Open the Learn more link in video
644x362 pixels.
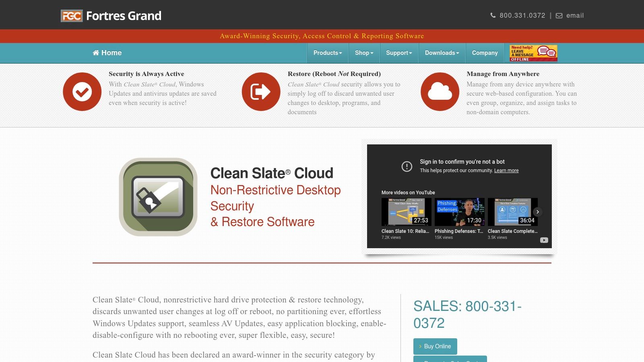tap(506, 171)
